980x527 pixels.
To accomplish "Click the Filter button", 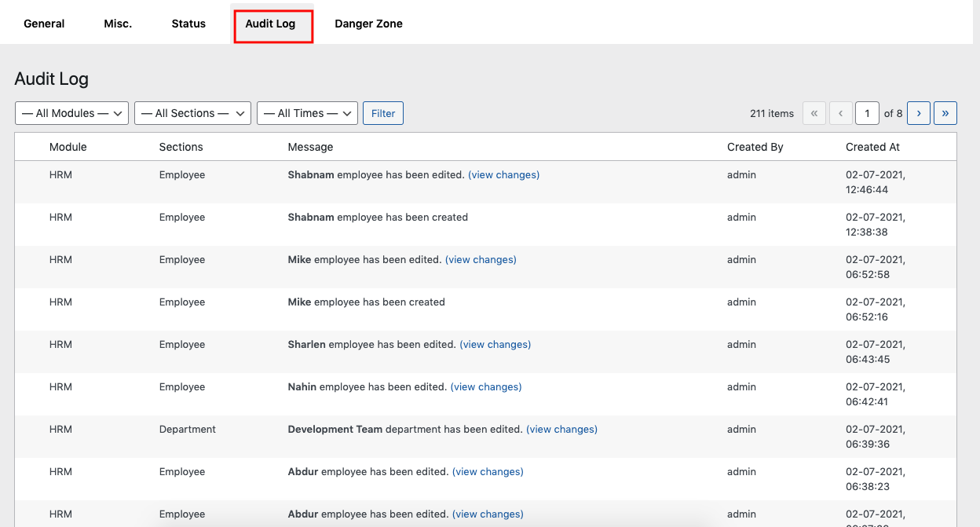I will click(383, 113).
